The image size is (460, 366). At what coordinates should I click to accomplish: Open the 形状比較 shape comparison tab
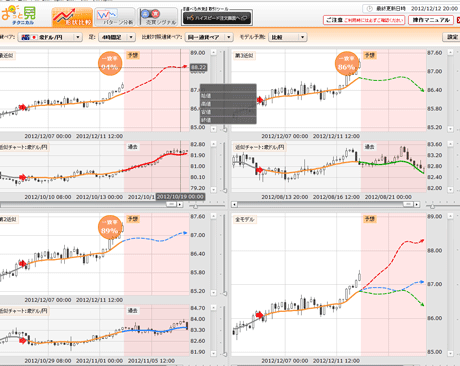72,17
